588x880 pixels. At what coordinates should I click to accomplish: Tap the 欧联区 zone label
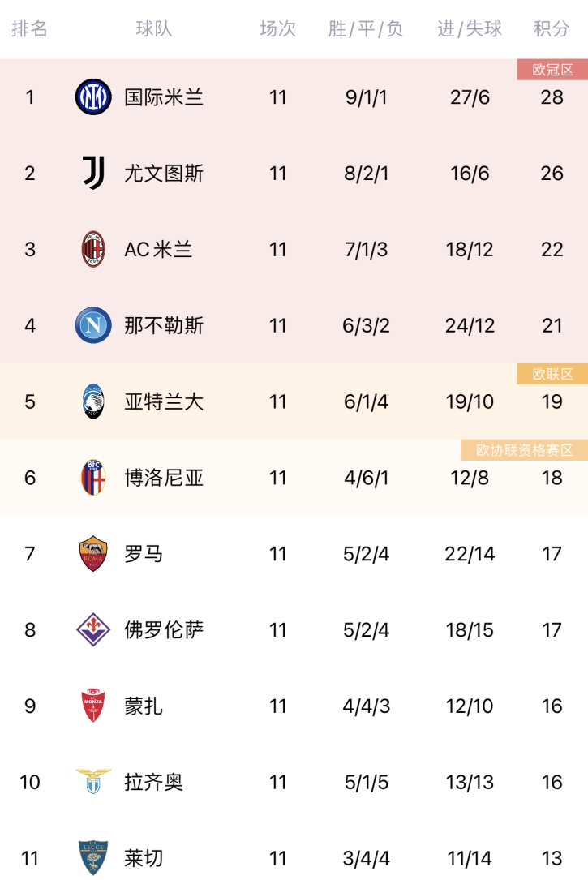coord(552,374)
